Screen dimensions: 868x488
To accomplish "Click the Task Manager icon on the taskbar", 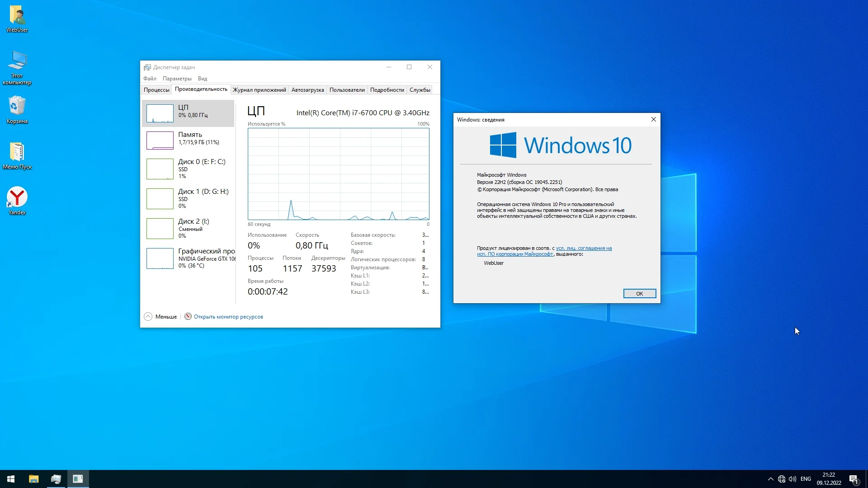I will pyautogui.click(x=56, y=479).
